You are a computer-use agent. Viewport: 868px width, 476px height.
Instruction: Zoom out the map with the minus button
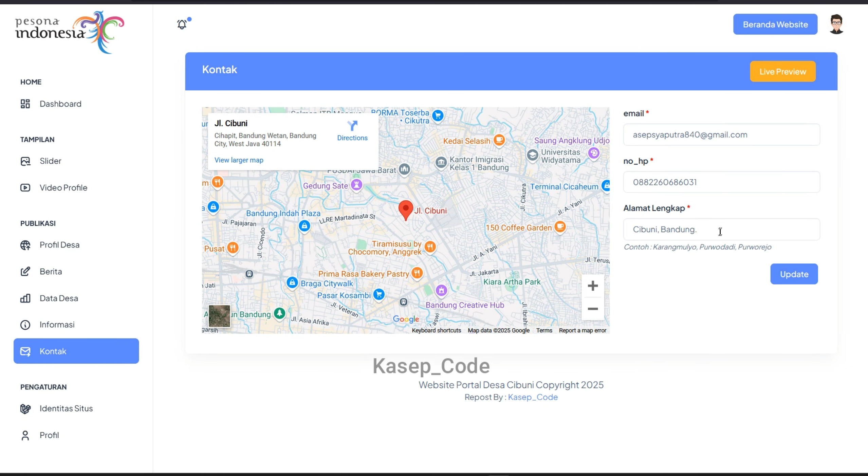click(x=593, y=309)
